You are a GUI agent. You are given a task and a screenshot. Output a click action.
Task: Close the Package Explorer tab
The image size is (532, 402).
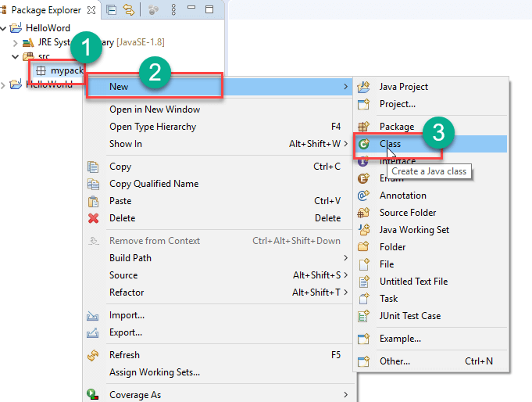tap(92, 10)
